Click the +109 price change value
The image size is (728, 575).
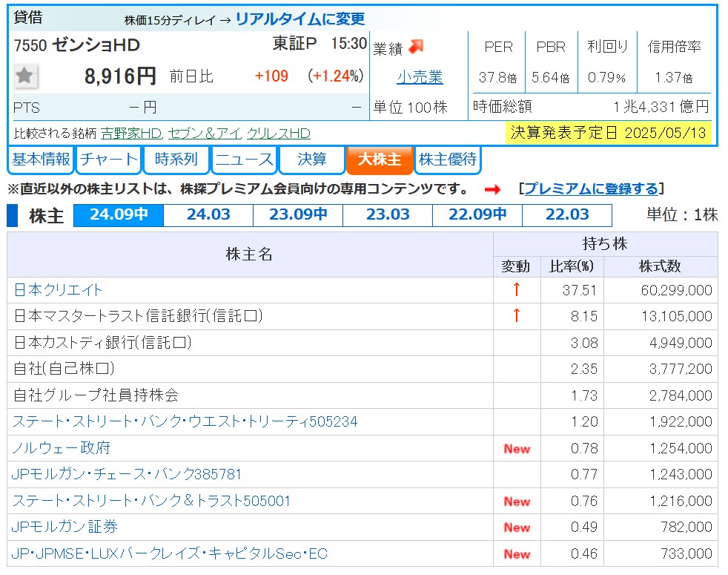pos(271,76)
